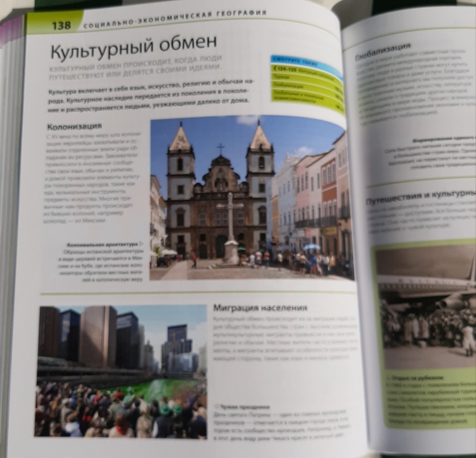The width and height of the screenshot is (476, 458).
Task: Follow the 'Глобализация' cross-reference in green box
Action: click(288, 86)
